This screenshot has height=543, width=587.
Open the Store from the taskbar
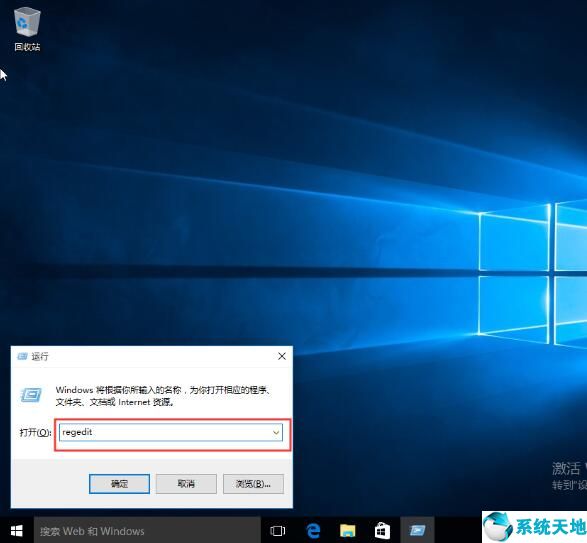[382, 531]
